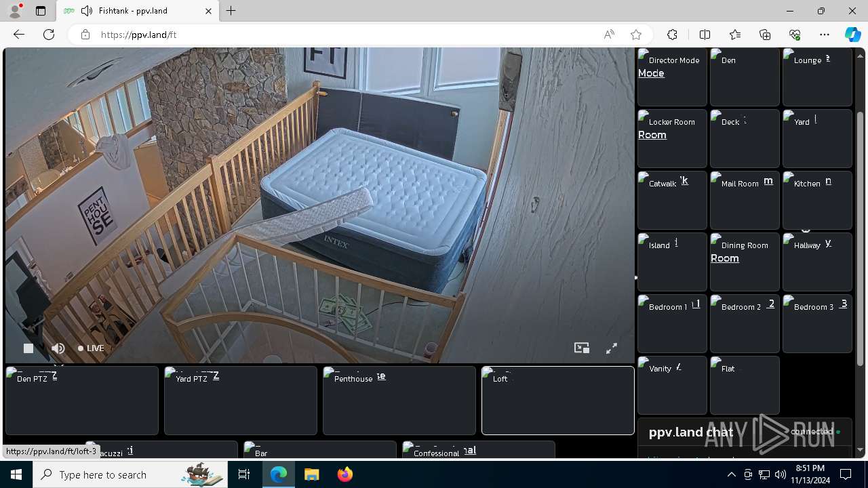View the Bedroom 2 camera
The width and height of the screenshot is (868, 488).
tap(745, 323)
